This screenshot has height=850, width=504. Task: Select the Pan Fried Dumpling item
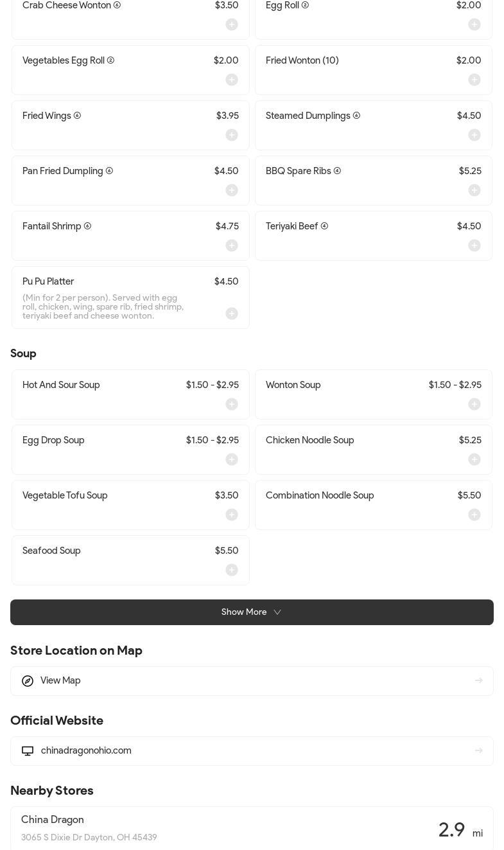63,172
